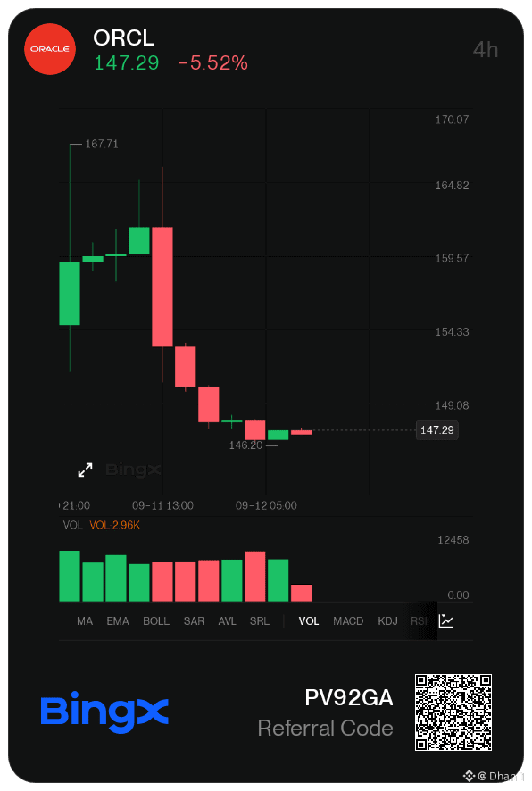The image size is (532, 791).
Task: Click the Binance watermark icon near Dhan
Action: 469,775
